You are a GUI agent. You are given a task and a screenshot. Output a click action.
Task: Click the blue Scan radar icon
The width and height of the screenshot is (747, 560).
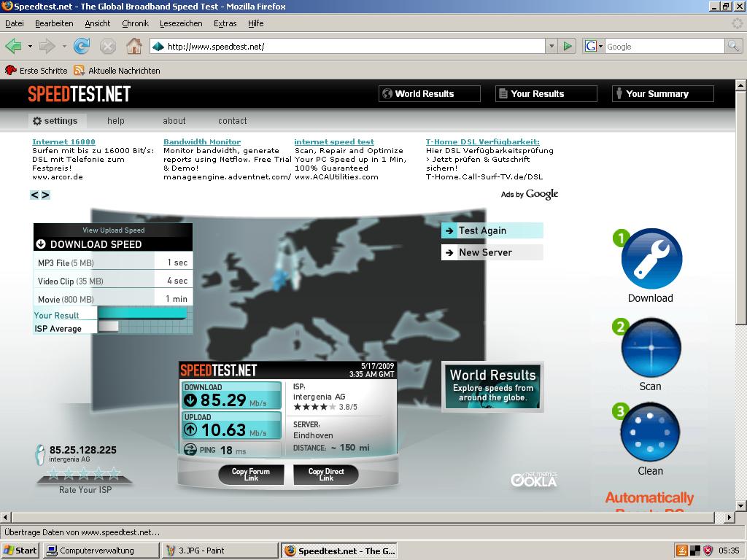pyautogui.click(x=651, y=348)
